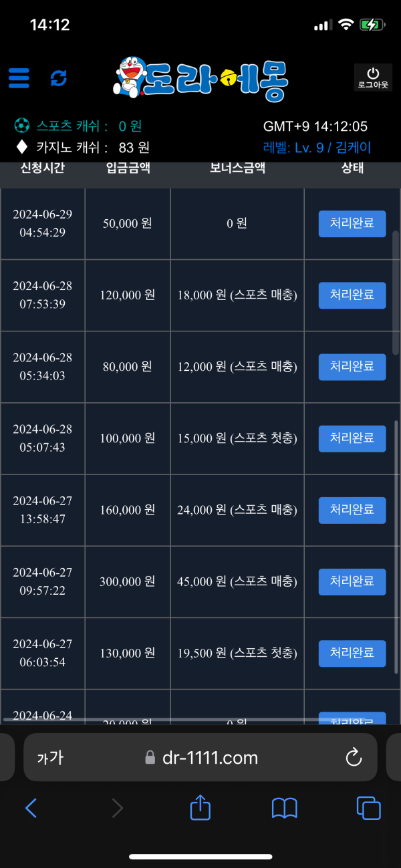This screenshot has height=868, width=401.
Task: Open Safari bookmarks book icon
Action: point(285,809)
